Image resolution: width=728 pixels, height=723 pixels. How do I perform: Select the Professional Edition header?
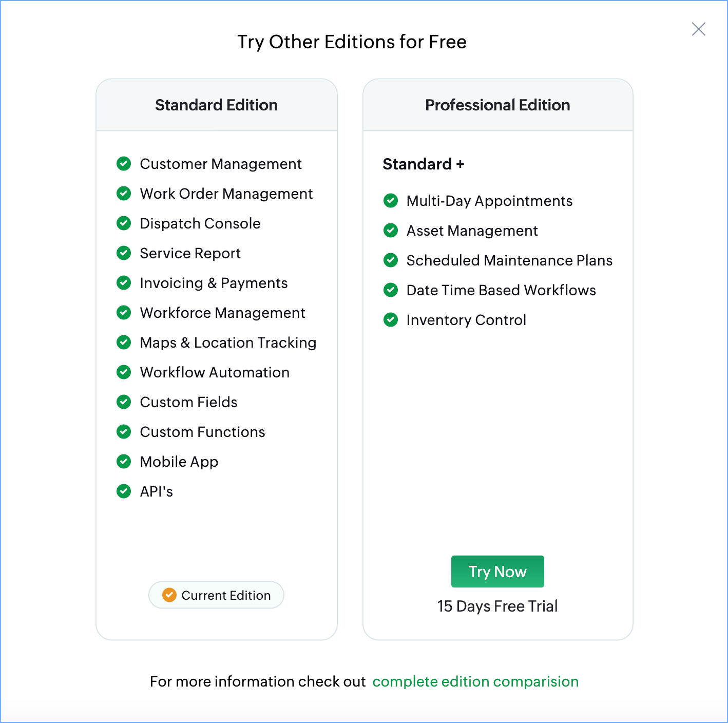pyautogui.click(x=497, y=105)
